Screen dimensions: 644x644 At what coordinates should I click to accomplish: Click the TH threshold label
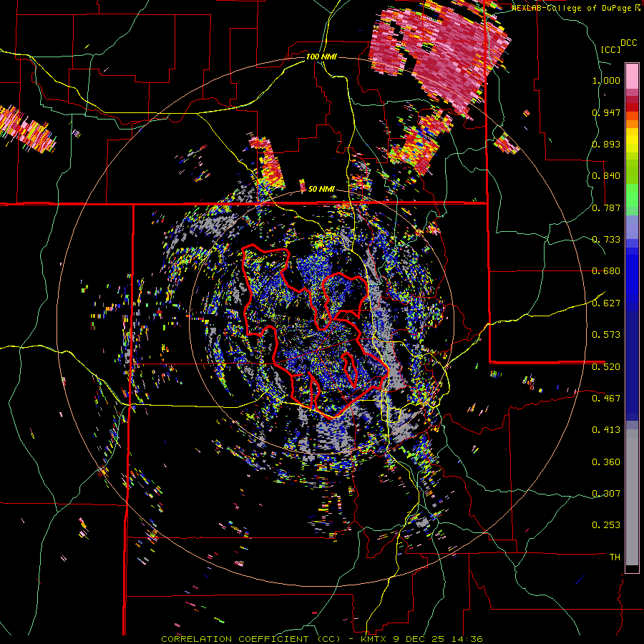[615, 557]
